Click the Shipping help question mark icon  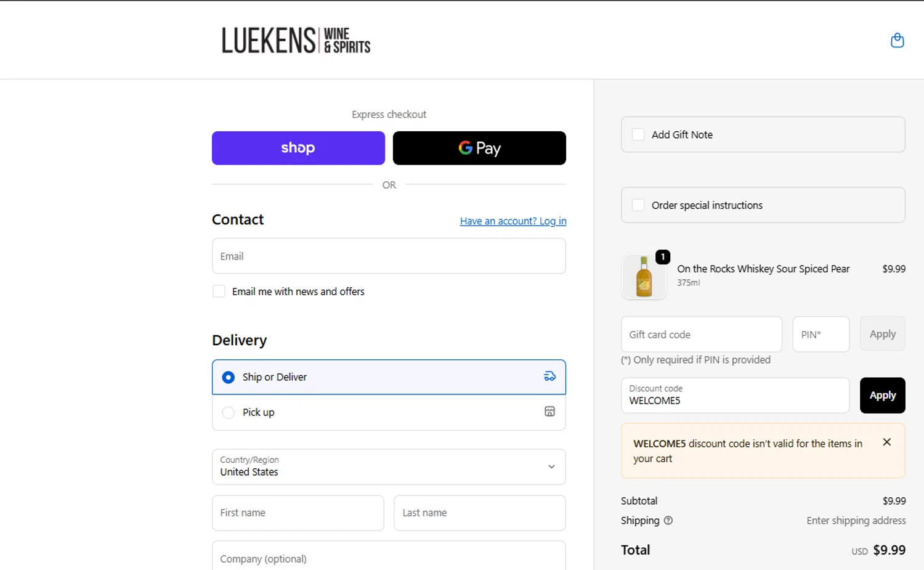(668, 521)
